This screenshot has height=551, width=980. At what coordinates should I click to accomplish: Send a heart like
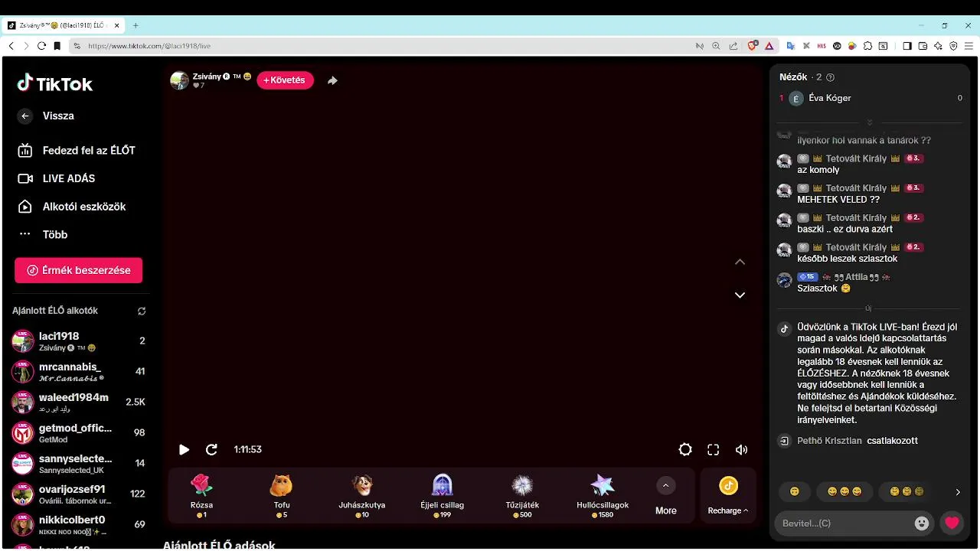[x=952, y=523]
